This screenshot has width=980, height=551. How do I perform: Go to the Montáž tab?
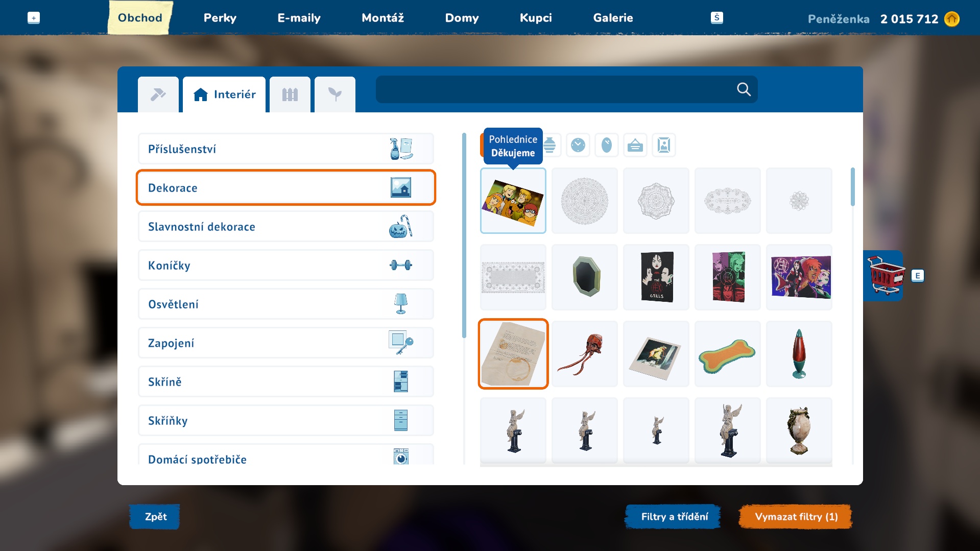pyautogui.click(x=383, y=18)
